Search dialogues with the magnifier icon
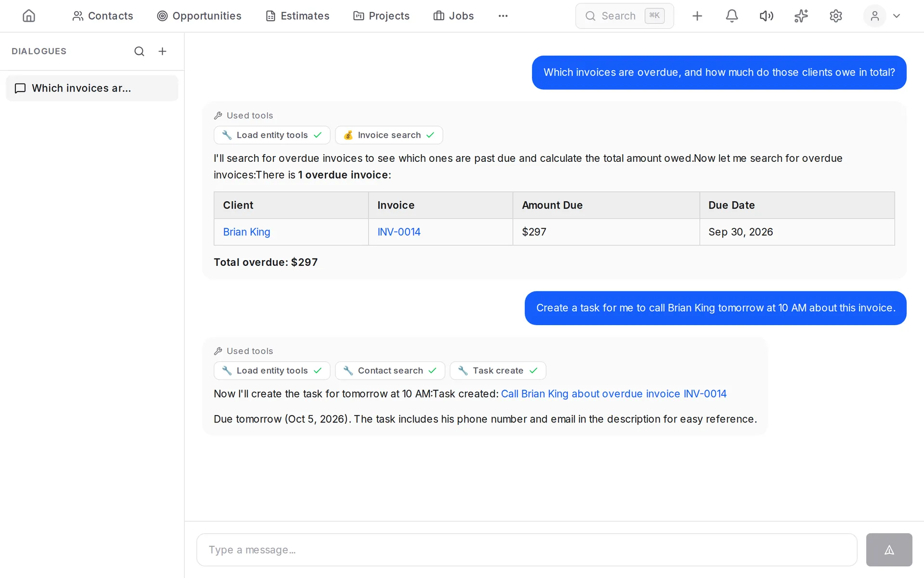The width and height of the screenshot is (924, 578). pos(139,51)
